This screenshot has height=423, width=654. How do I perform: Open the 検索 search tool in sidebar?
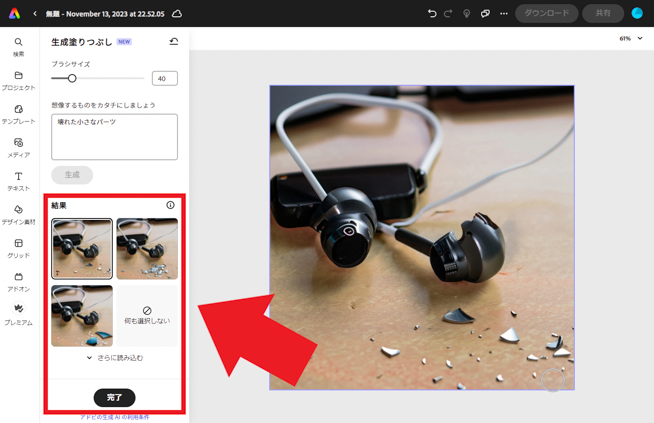click(x=18, y=46)
